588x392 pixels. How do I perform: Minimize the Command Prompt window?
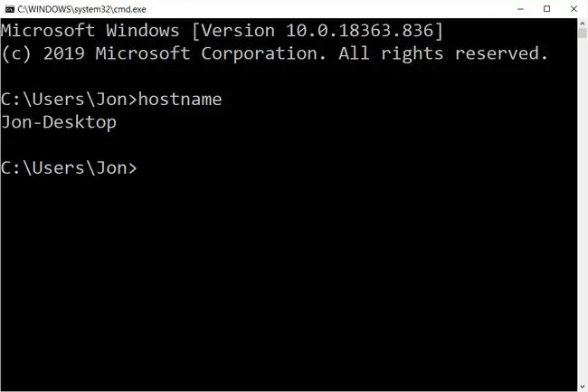[x=520, y=9]
